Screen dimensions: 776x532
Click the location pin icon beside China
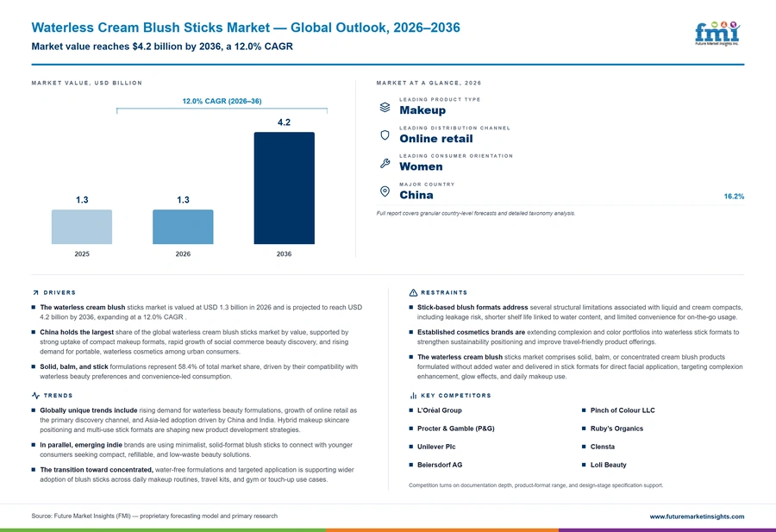pos(385,191)
